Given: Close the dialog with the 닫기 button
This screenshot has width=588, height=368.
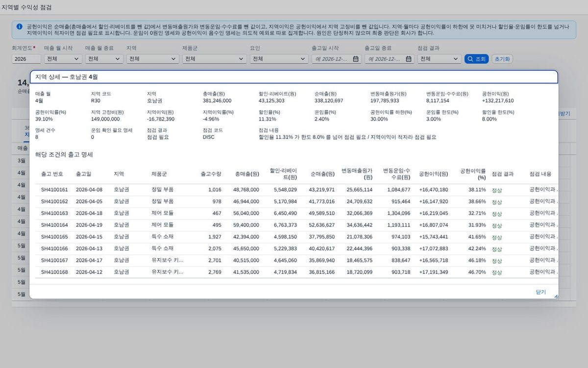Looking at the screenshot, I should pos(540,292).
